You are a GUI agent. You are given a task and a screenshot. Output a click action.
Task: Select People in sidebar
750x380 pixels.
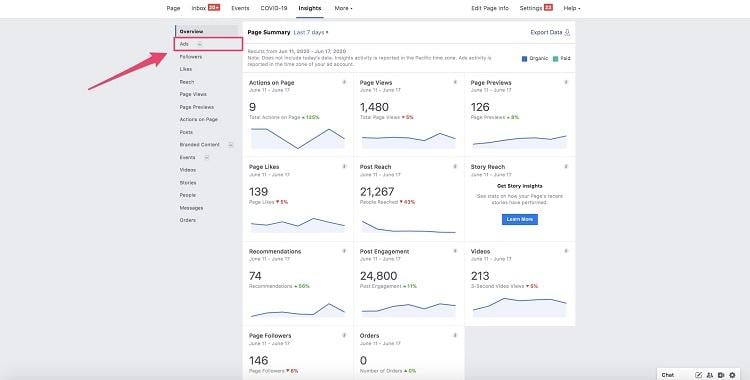(x=188, y=195)
